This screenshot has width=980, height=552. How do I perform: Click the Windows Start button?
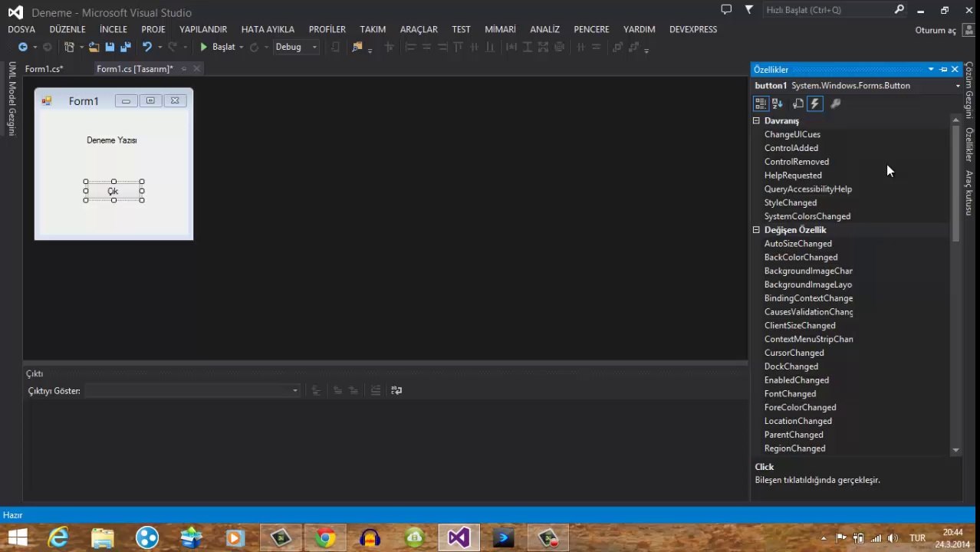click(18, 538)
